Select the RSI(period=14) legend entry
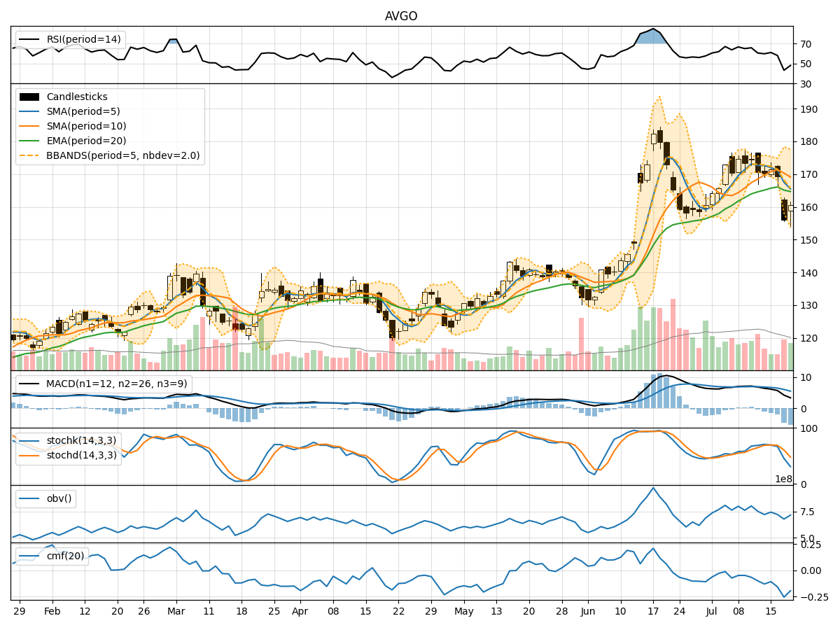The width and height of the screenshot is (840, 630). (x=84, y=39)
